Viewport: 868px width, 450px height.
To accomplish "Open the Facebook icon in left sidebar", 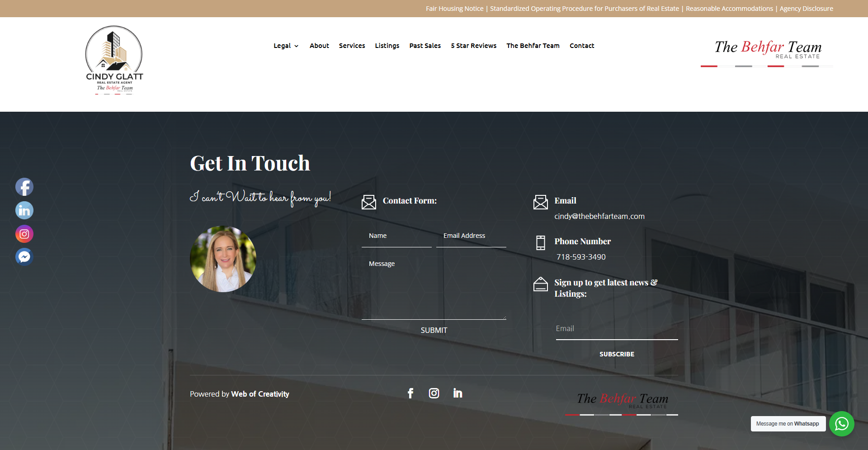I will tap(24, 187).
